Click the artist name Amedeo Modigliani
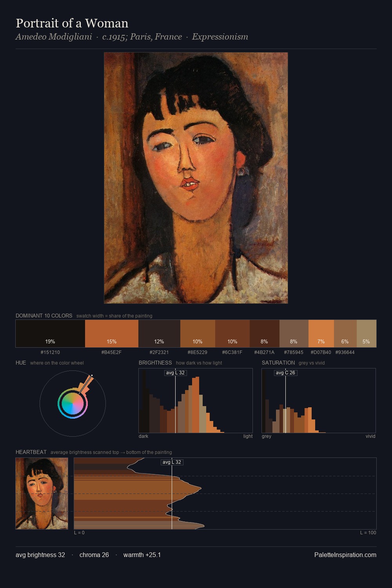 (x=54, y=37)
